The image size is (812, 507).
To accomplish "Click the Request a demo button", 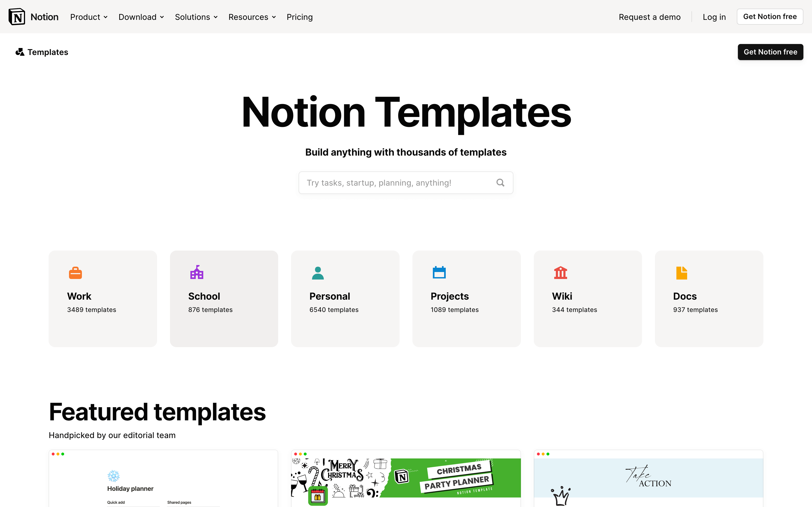I will (x=650, y=16).
